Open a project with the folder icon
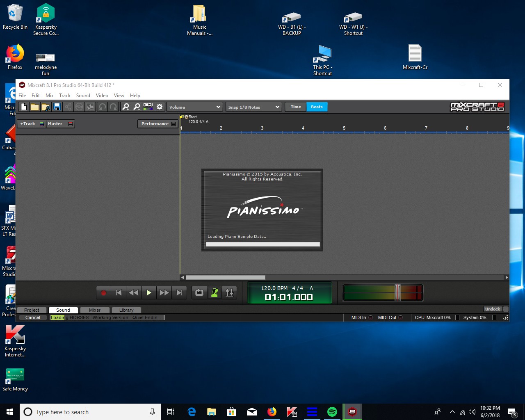 click(35, 107)
